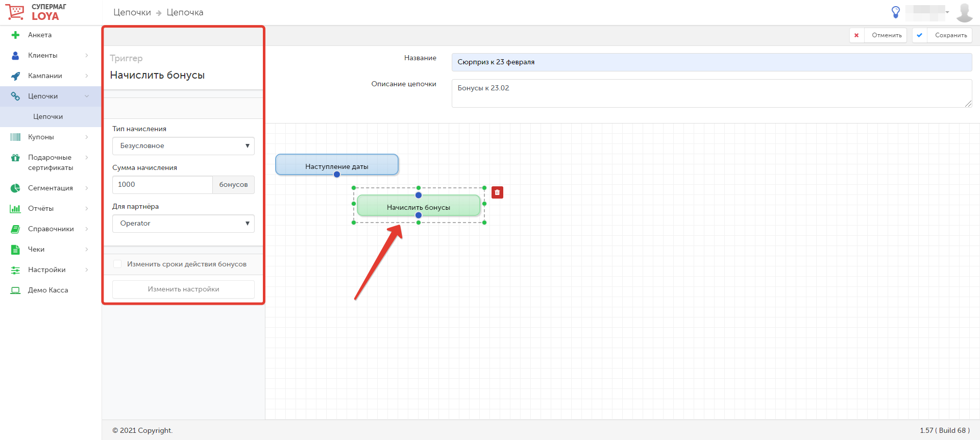Click the bottom blue connector of Начислить бонусы
Viewport: 980px width, 440px height.
419,215
